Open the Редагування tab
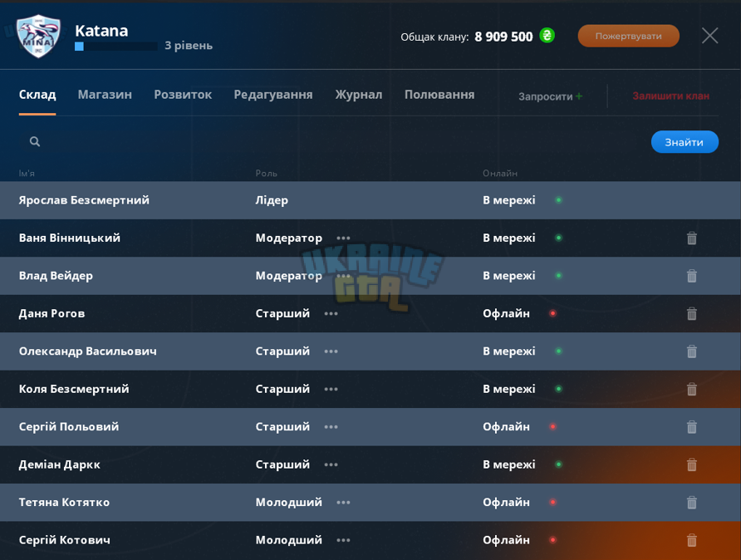The image size is (741, 560). [273, 95]
